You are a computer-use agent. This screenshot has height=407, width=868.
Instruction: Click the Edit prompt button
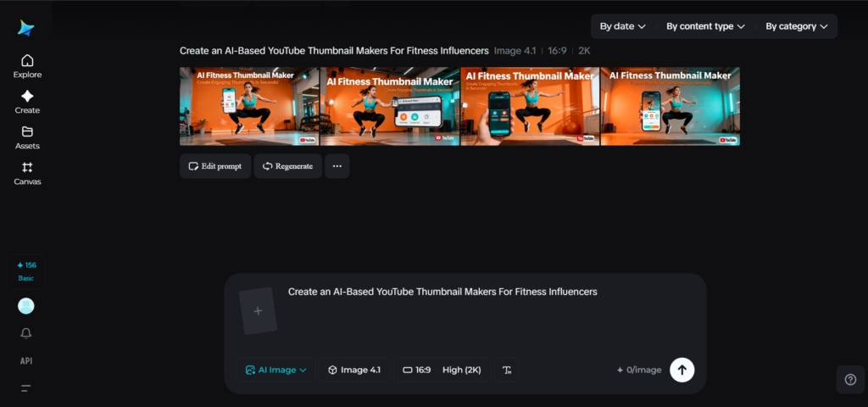[215, 166]
